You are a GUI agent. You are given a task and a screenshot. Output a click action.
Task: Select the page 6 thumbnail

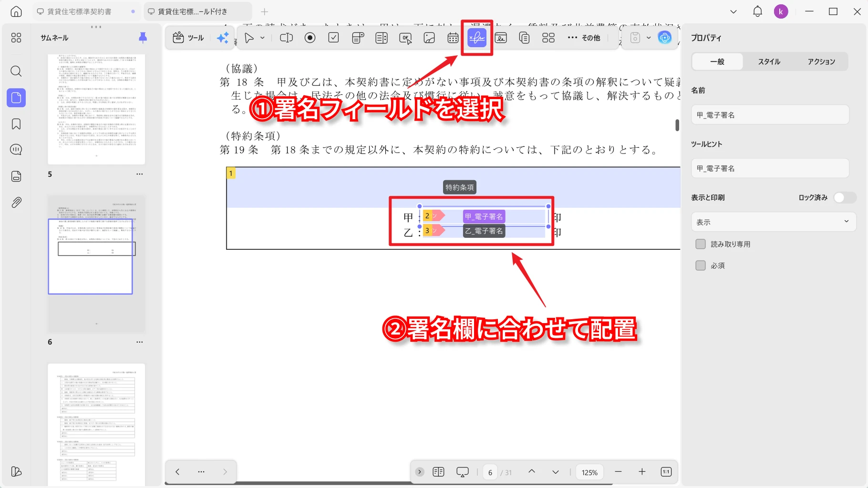[96, 264]
